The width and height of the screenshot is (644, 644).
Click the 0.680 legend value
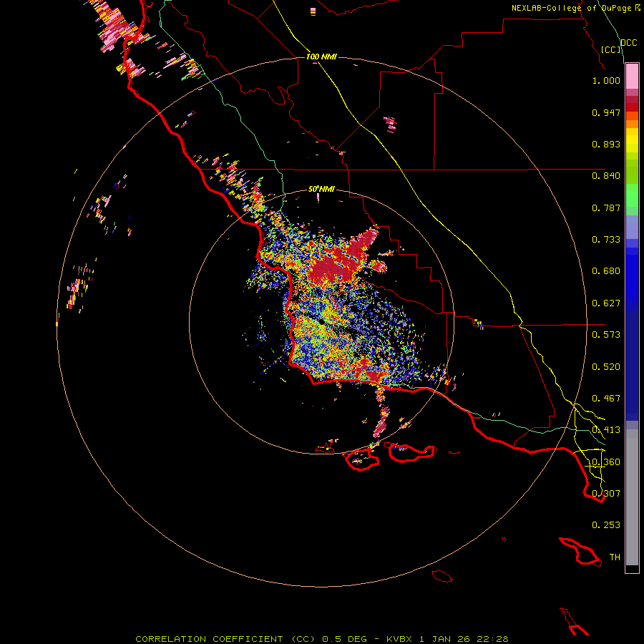coord(606,271)
